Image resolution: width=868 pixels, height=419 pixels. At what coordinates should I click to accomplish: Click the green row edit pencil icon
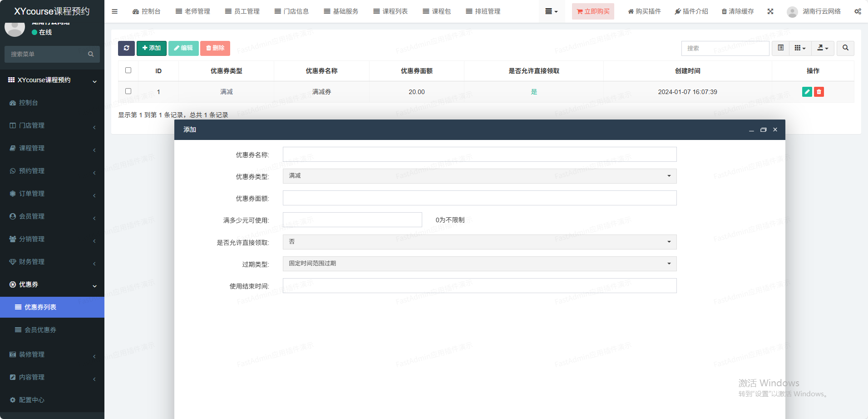pos(807,92)
